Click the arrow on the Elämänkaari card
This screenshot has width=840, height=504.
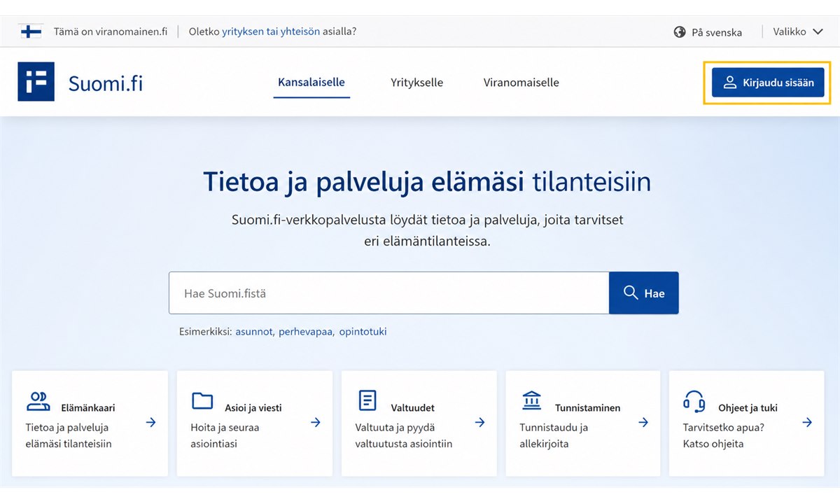(150, 422)
